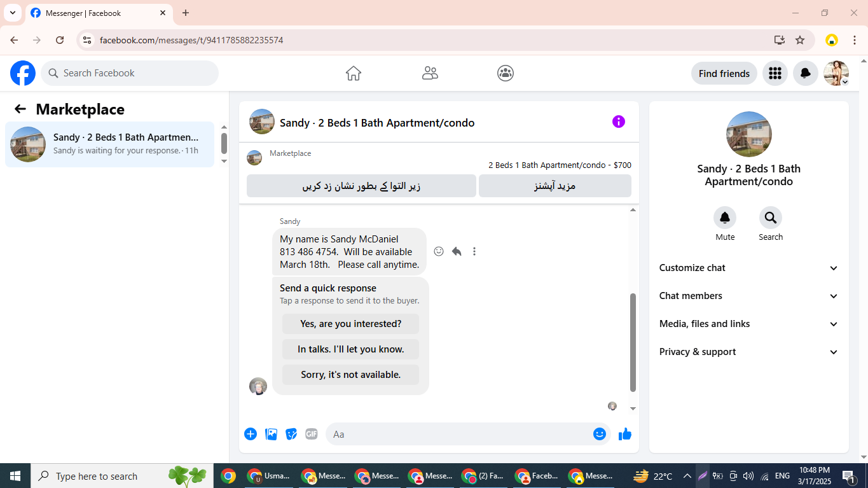This screenshot has height=488, width=868.
Task: Open the emoji picker in message box
Action: pyautogui.click(x=600, y=434)
